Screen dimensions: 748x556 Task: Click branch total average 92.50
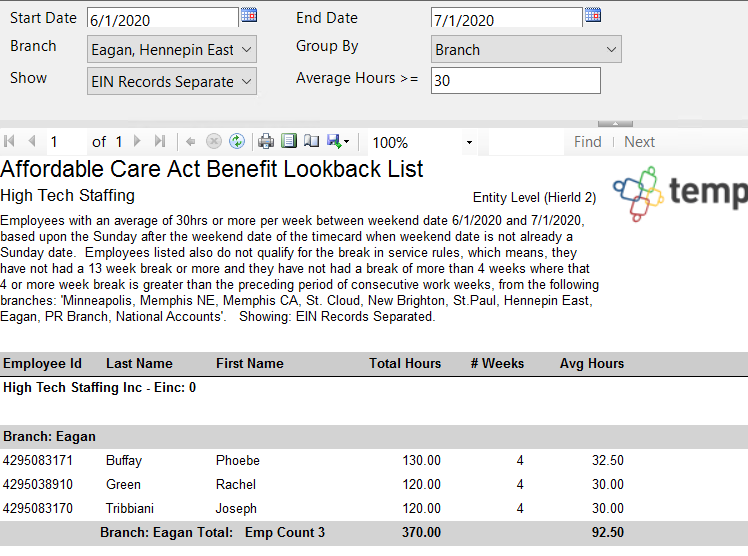[608, 532]
